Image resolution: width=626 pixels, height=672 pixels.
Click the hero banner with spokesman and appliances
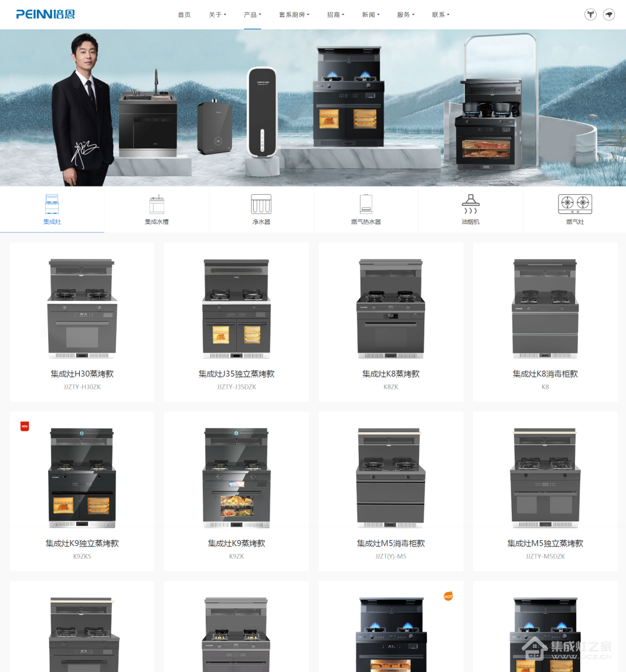point(313,107)
